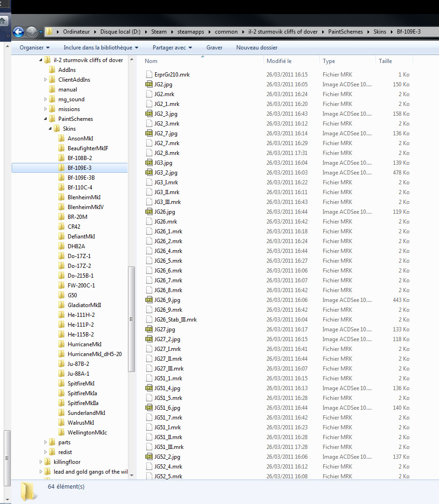Open the Partager avec dropdown
439x504 pixels.
[172, 48]
